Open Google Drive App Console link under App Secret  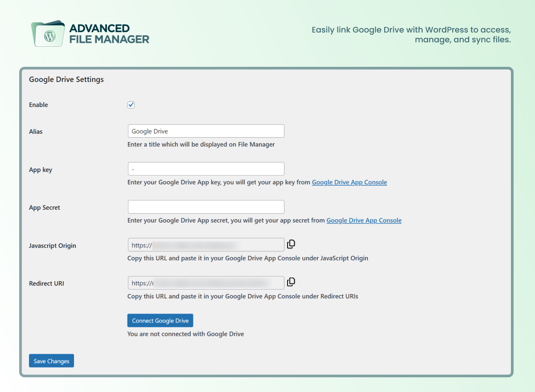(364, 220)
